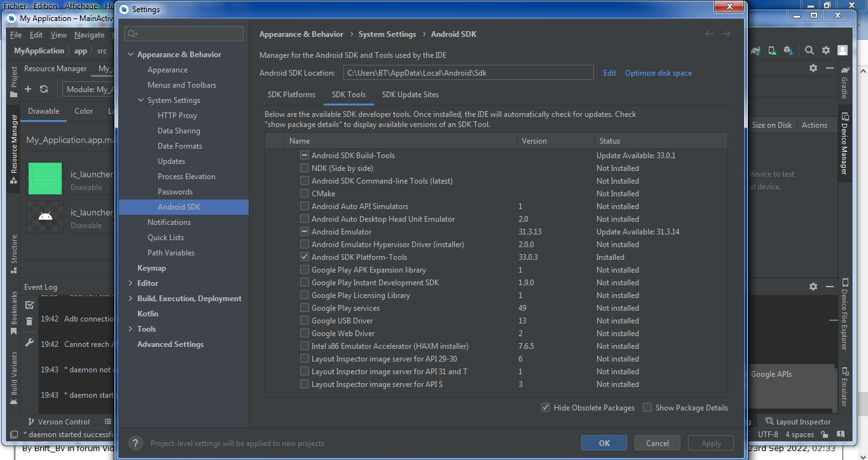The height and width of the screenshot is (460, 868).
Task: Select the Color tab in Resource Manager
Action: coord(84,111)
